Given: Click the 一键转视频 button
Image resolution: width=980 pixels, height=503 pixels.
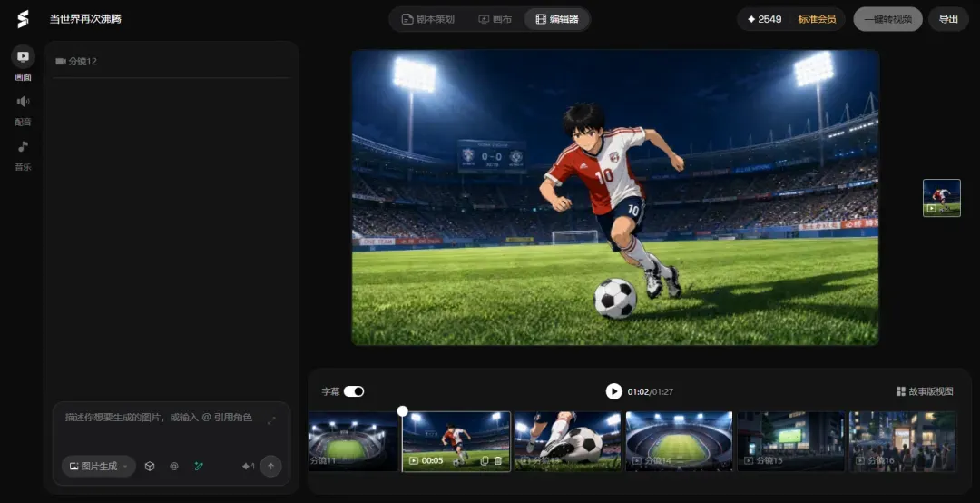Looking at the screenshot, I should (x=887, y=19).
